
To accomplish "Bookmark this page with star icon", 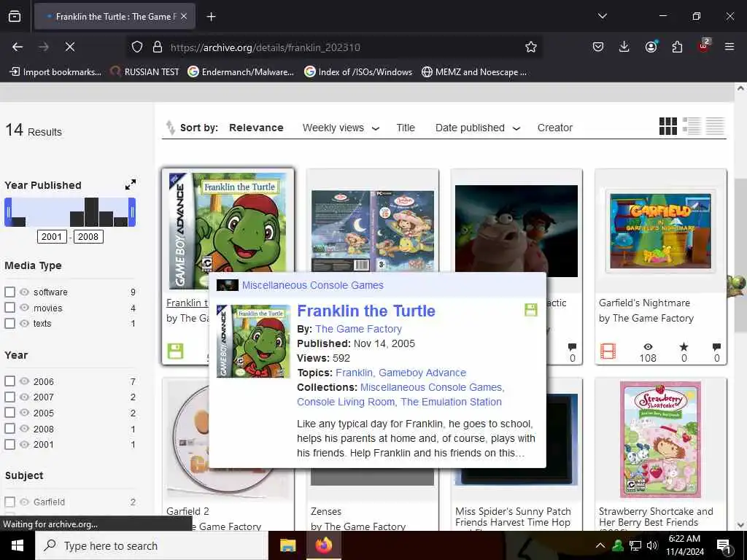I will [531, 47].
